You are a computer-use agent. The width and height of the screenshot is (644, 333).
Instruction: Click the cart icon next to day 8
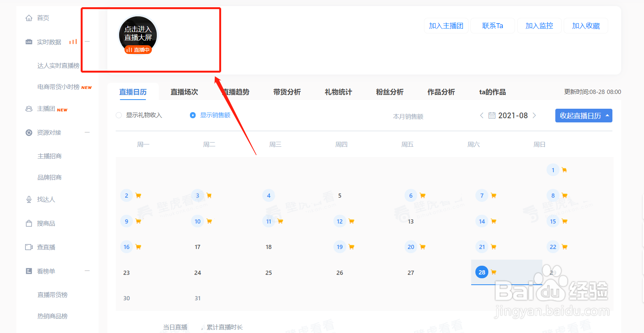[565, 195]
